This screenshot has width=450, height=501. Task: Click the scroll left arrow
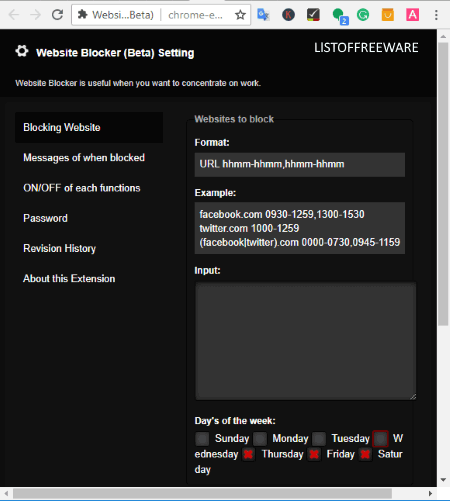click(6, 493)
